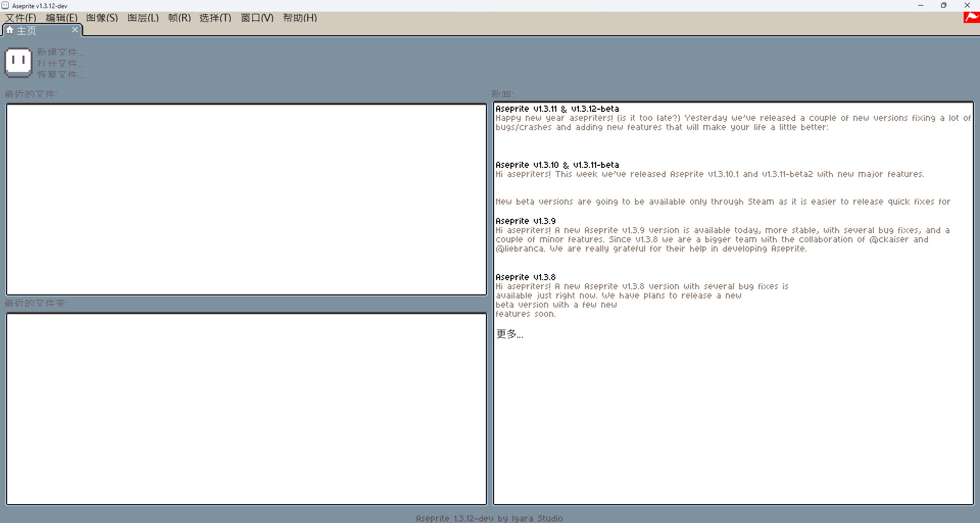This screenshot has width=980, height=523.
Task: Click the Aseprite face logo icon
Action: (x=18, y=63)
